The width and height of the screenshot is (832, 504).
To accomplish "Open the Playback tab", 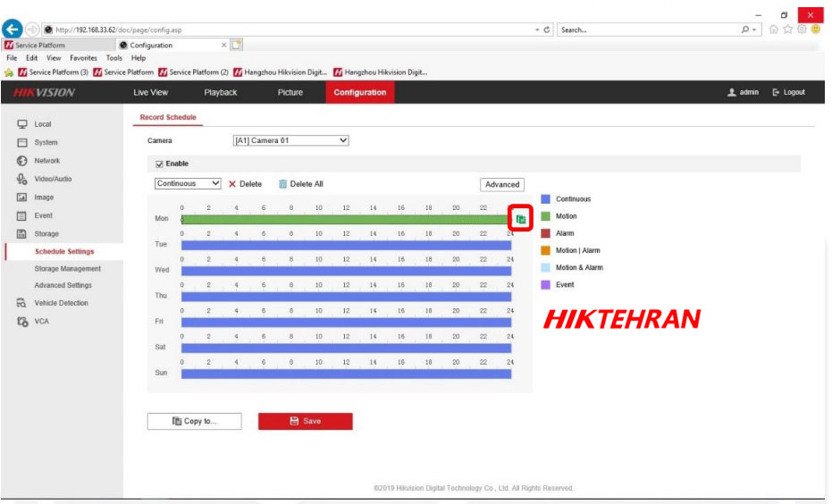I will click(x=220, y=92).
